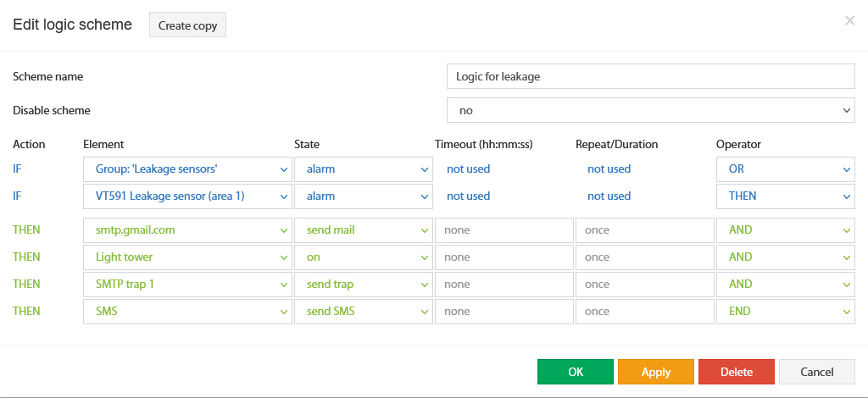The width and height of the screenshot is (868, 398).
Task: Select the smtp.gmail.com element dropdown
Action: coord(187,230)
